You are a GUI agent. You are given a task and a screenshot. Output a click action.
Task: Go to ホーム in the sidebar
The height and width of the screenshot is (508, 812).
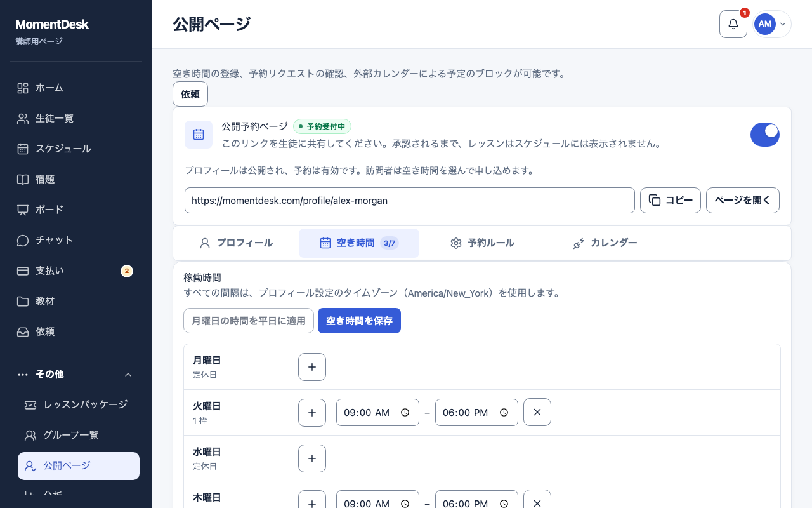(x=76, y=88)
